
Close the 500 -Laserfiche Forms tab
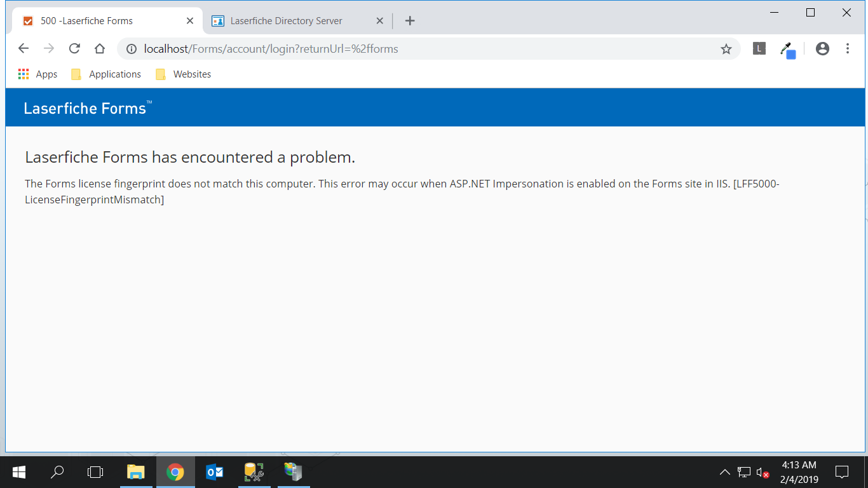(190, 21)
